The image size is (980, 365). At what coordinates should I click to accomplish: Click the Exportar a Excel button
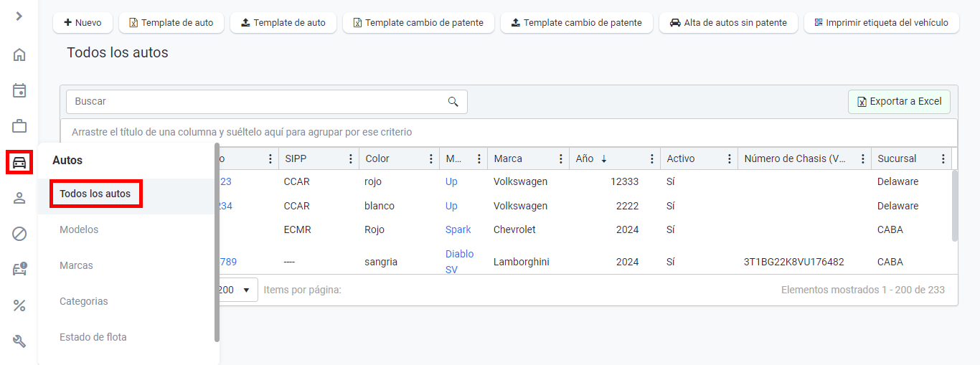pos(899,102)
